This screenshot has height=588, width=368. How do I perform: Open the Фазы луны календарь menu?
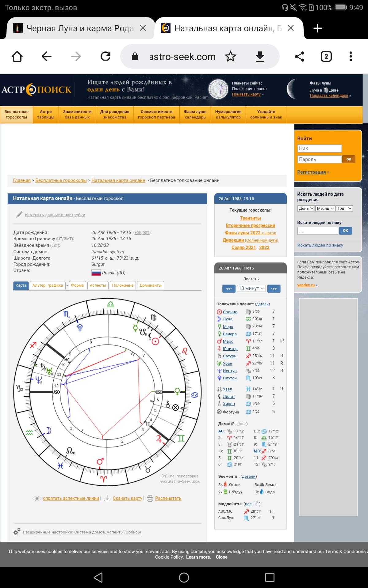pyautogui.click(x=195, y=115)
